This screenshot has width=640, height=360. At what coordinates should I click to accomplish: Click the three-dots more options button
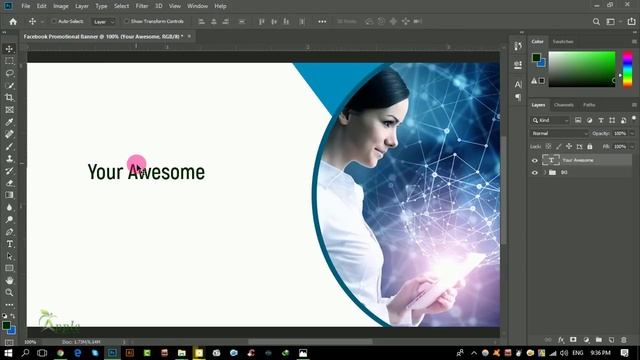tap(322, 22)
